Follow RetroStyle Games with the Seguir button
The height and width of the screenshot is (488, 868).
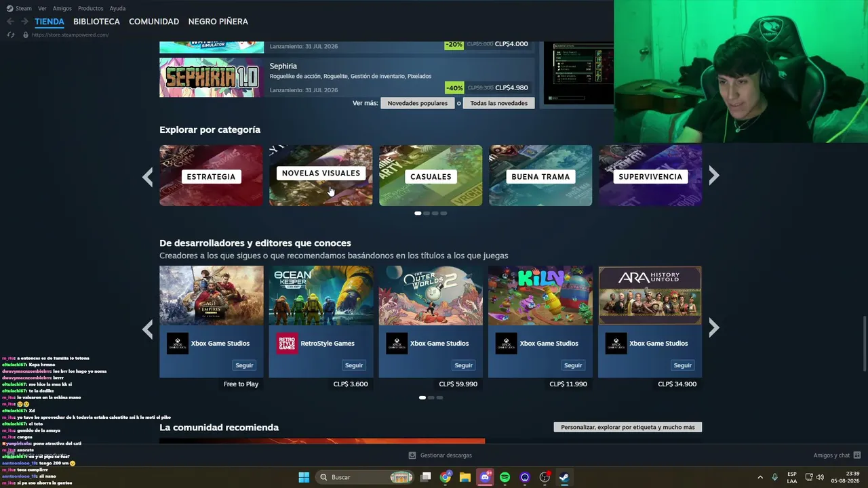tap(354, 365)
